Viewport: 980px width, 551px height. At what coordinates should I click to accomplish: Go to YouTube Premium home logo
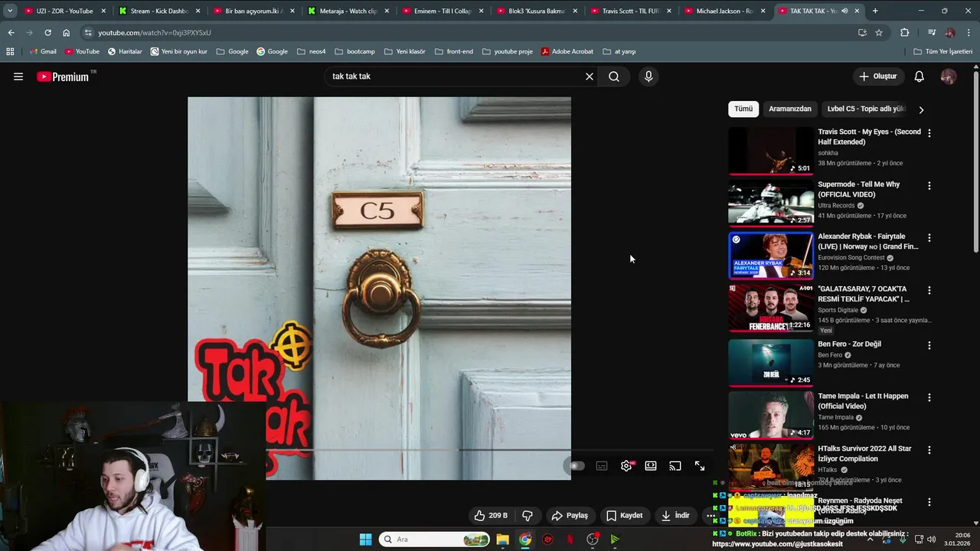(x=64, y=77)
